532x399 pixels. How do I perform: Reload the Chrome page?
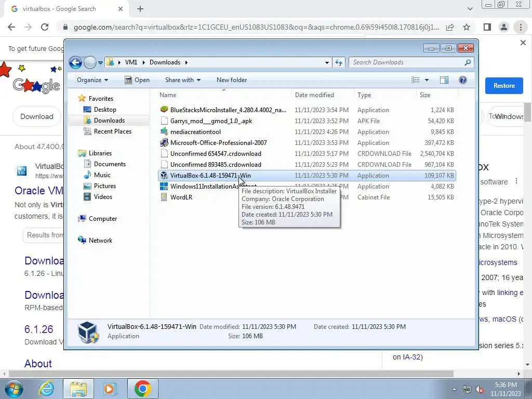pyautogui.click(x=45, y=27)
